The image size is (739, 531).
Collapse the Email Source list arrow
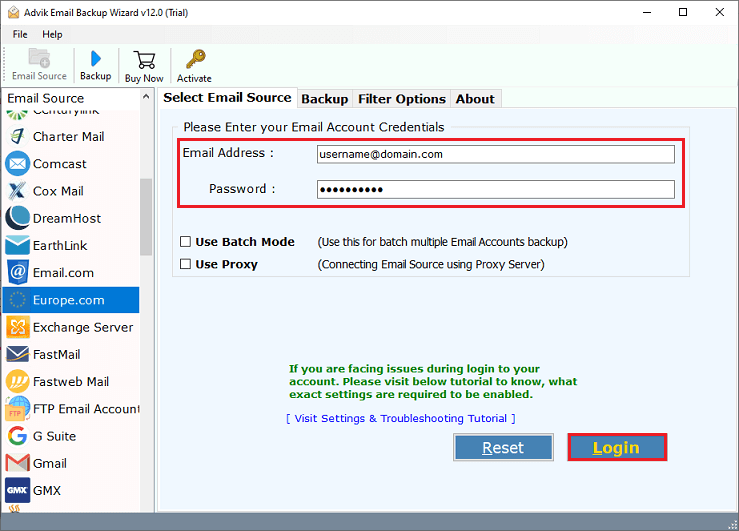pyautogui.click(x=146, y=97)
